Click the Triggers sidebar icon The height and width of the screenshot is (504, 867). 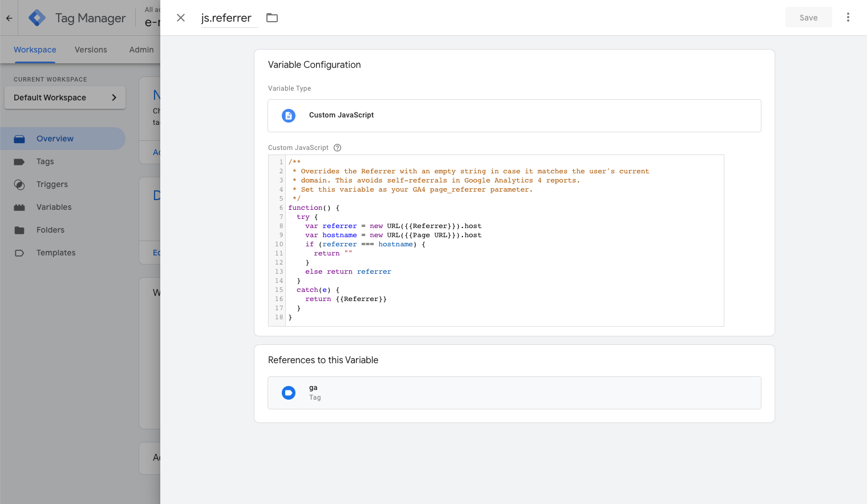point(19,185)
